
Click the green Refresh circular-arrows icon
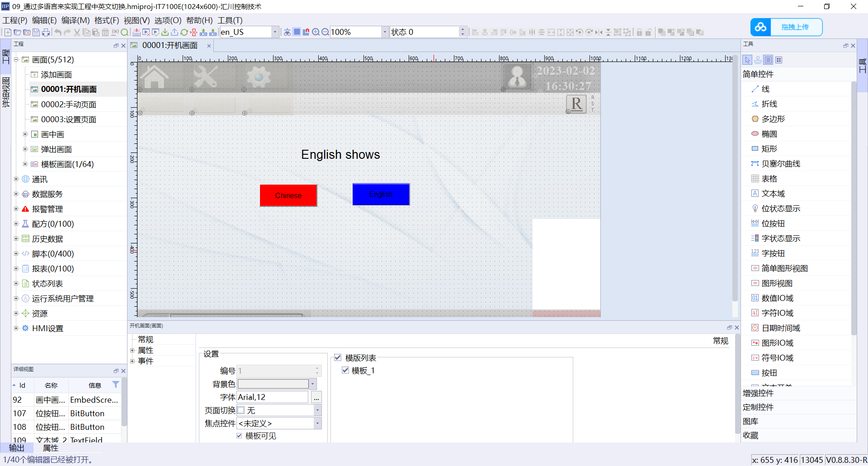[x=184, y=32]
